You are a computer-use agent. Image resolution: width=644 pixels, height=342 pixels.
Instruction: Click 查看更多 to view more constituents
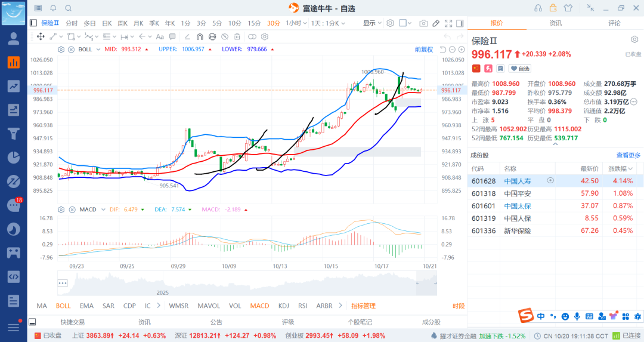click(628, 155)
